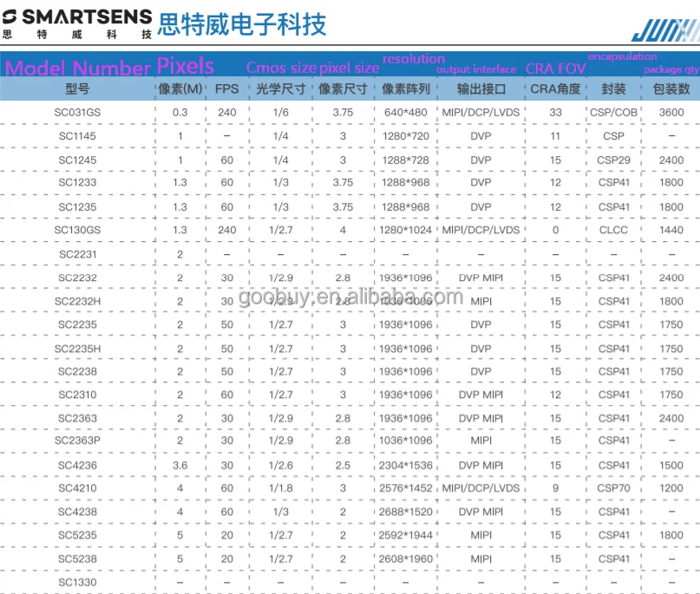Select the CRA角度 column header

coord(555,89)
